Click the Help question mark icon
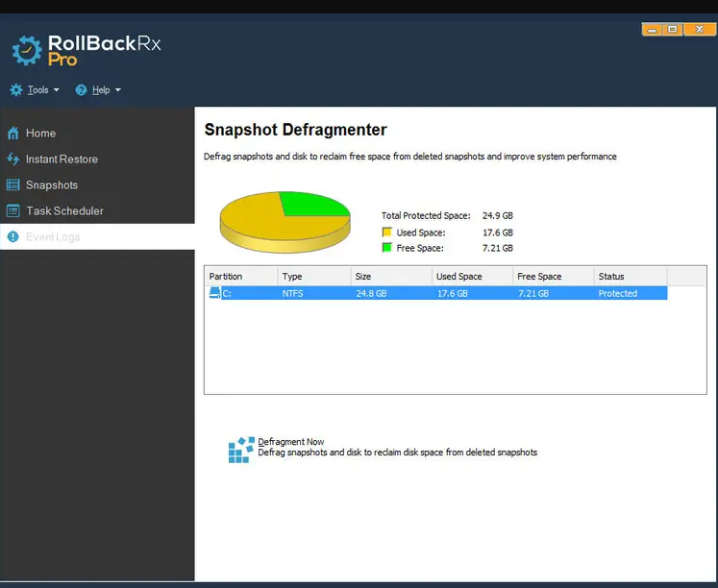The width and height of the screenshot is (718, 588). (81, 90)
